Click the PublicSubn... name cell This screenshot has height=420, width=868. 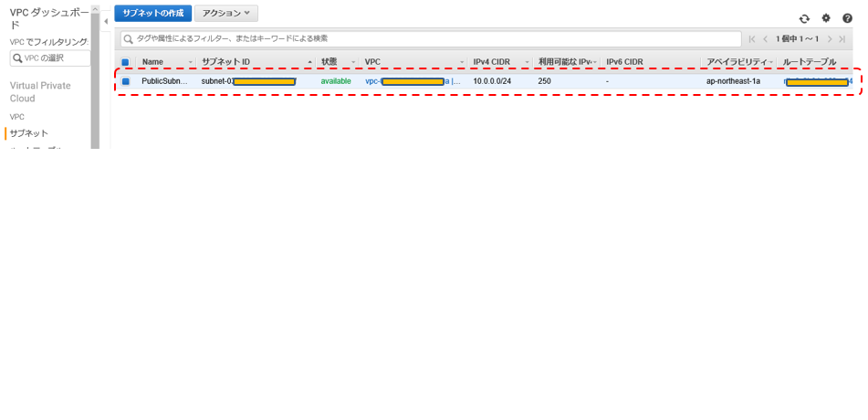pos(164,81)
